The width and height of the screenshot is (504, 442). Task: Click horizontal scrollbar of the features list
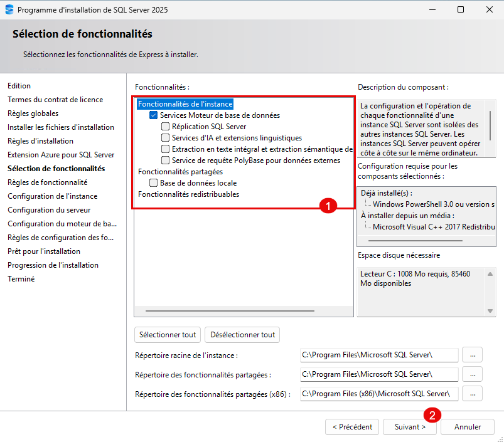[x=230, y=311]
